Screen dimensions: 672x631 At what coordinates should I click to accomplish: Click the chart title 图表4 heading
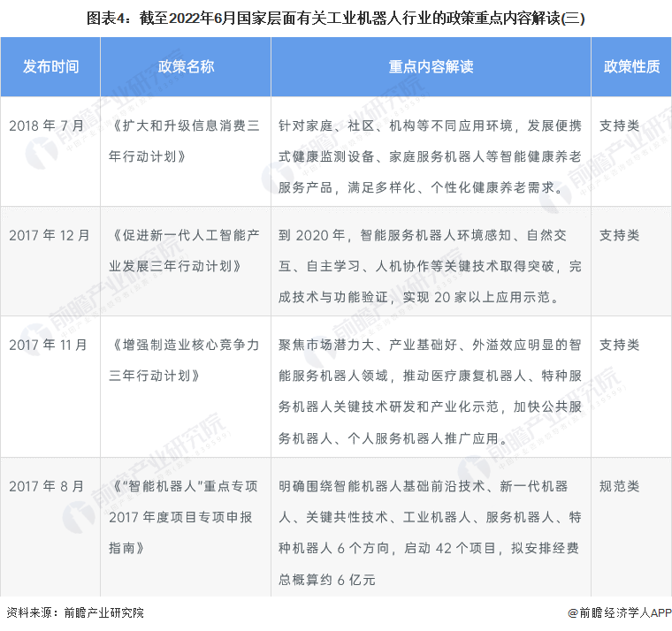[x=336, y=18]
